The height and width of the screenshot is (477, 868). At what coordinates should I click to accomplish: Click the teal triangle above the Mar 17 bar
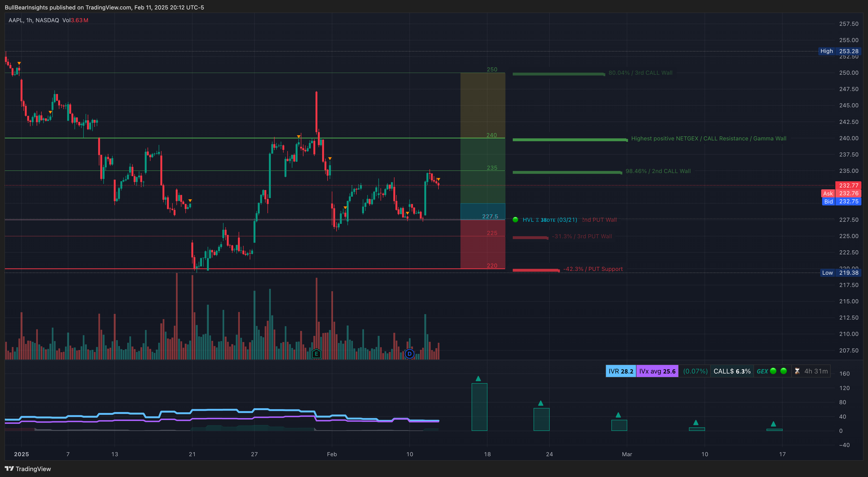773,424
